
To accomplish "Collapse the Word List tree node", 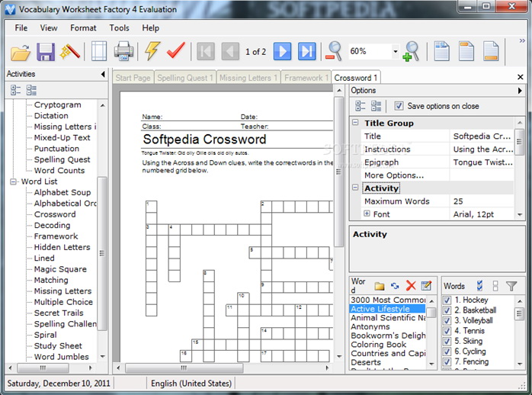I will point(14,181).
